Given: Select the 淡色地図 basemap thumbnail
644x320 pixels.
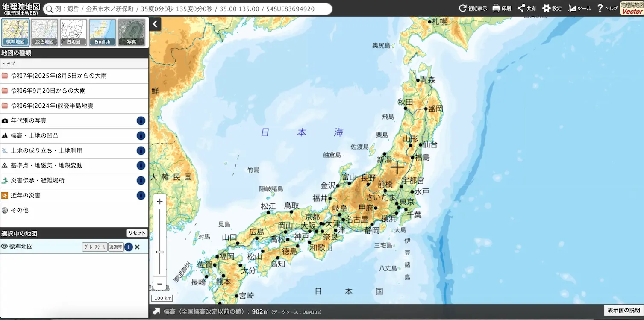Looking at the screenshot, I should pyautogui.click(x=44, y=32).
